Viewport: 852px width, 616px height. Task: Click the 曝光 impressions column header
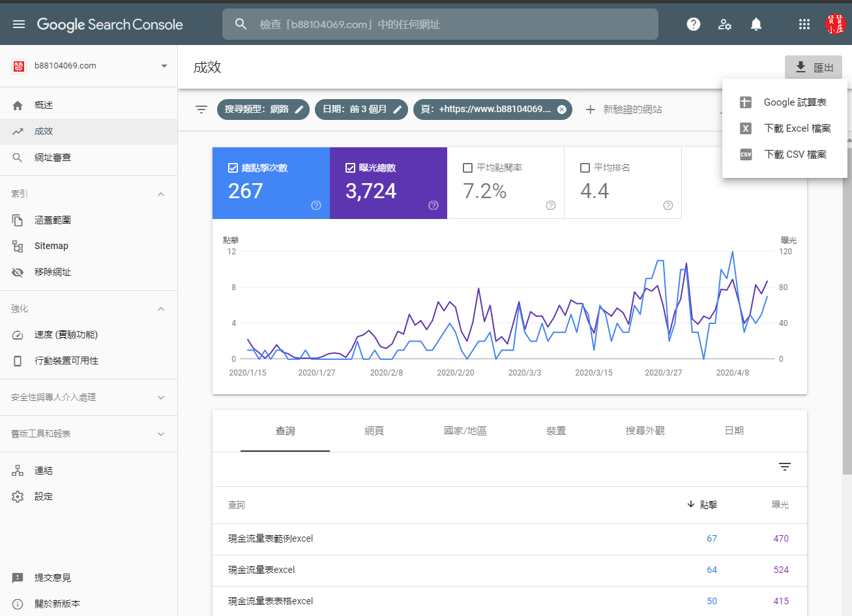click(x=780, y=505)
